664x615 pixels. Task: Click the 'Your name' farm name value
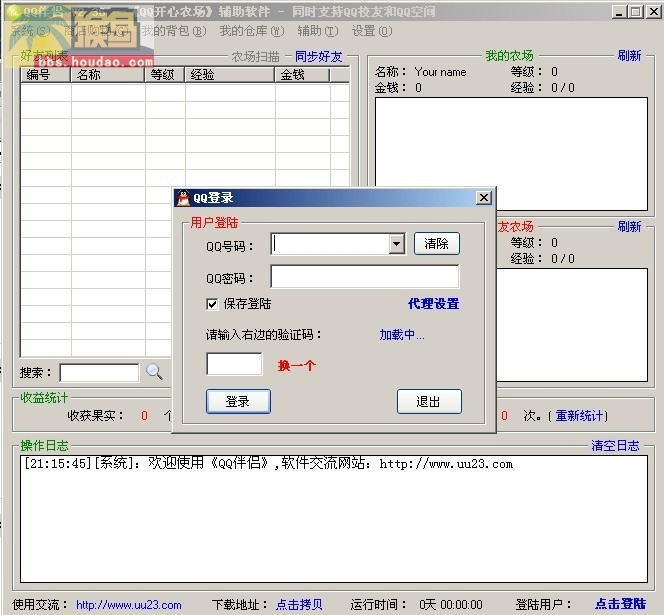click(x=440, y=72)
